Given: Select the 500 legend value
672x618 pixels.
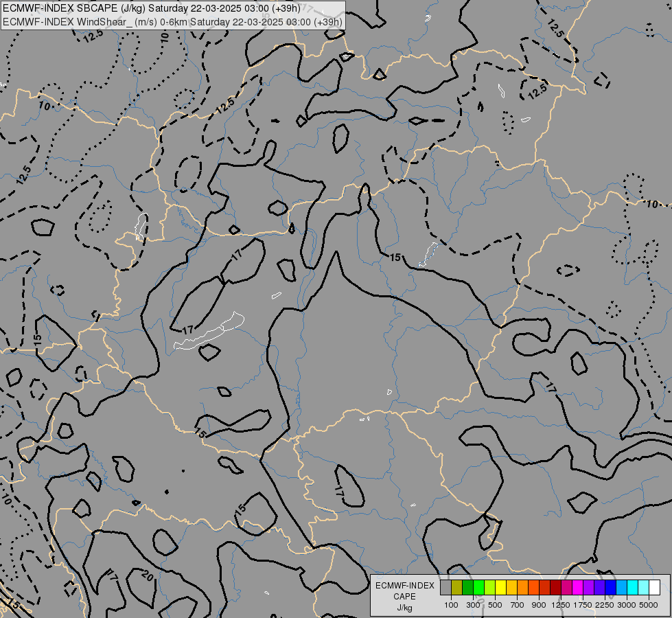Looking at the screenshot, I should click(x=495, y=605).
